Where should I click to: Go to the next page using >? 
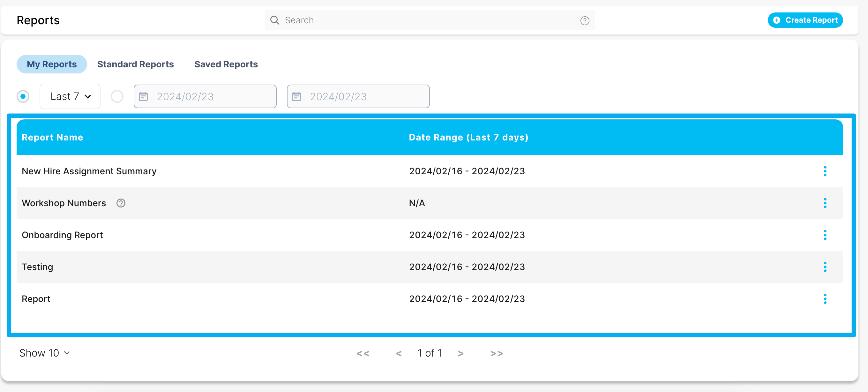460,354
